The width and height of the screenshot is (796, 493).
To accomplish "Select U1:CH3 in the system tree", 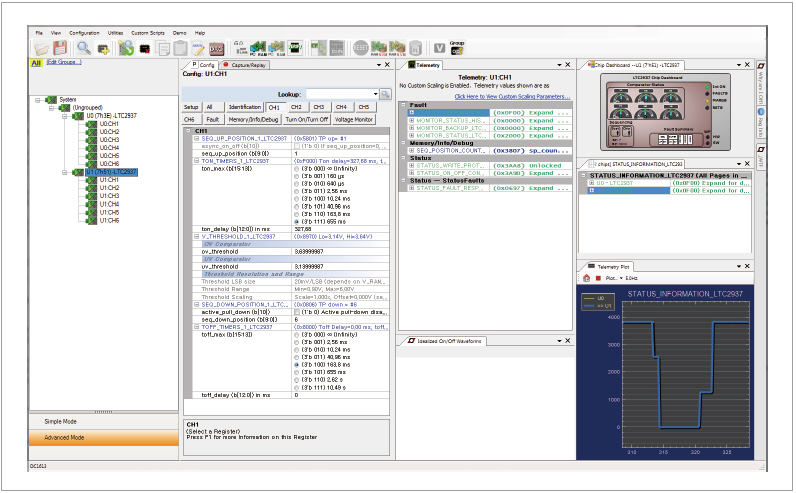I will (x=108, y=196).
